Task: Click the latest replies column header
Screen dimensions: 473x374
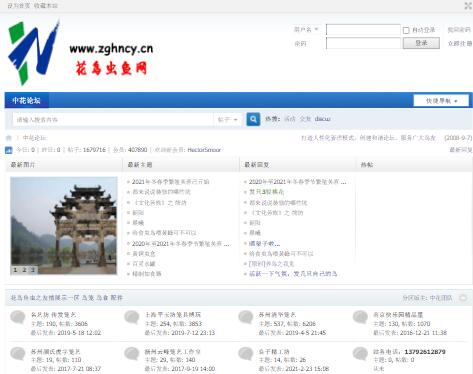Action: tap(257, 165)
